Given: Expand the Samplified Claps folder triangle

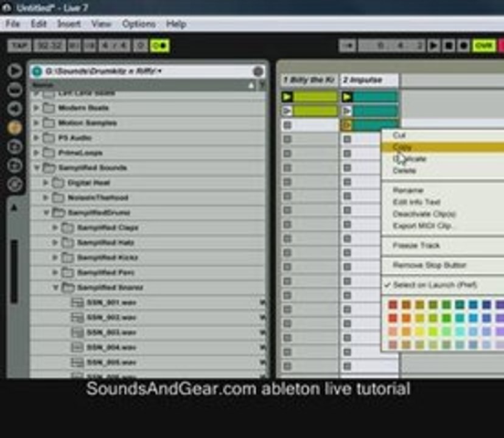Looking at the screenshot, I should point(55,228).
